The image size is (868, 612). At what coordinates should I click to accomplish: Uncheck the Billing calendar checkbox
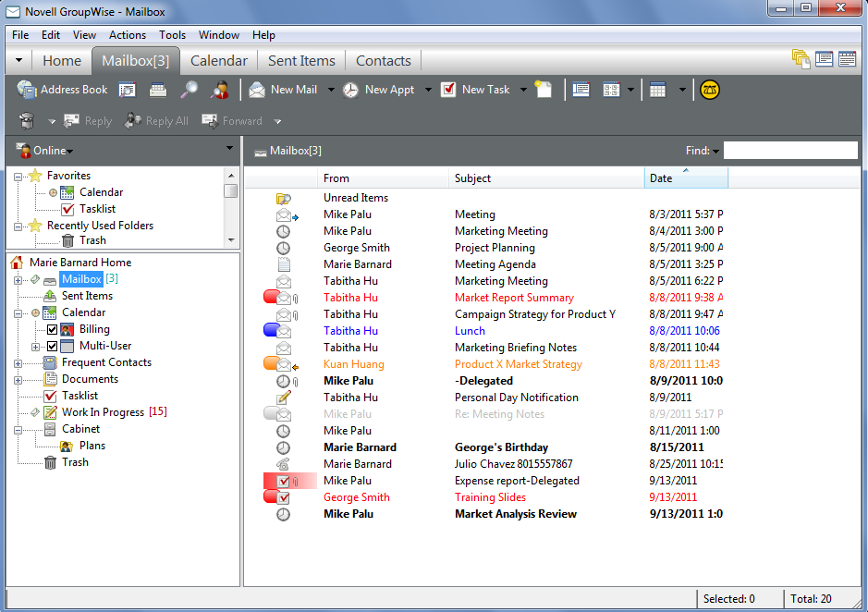(x=52, y=329)
